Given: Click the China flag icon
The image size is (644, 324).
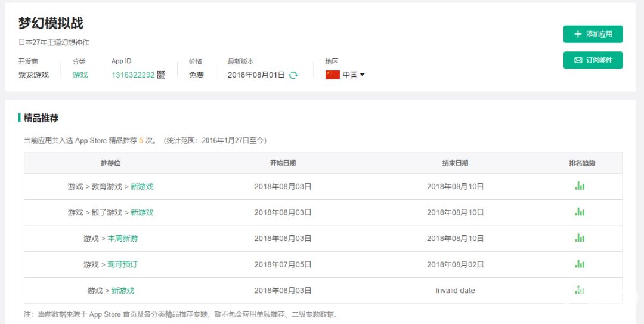Looking at the screenshot, I should pos(333,75).
